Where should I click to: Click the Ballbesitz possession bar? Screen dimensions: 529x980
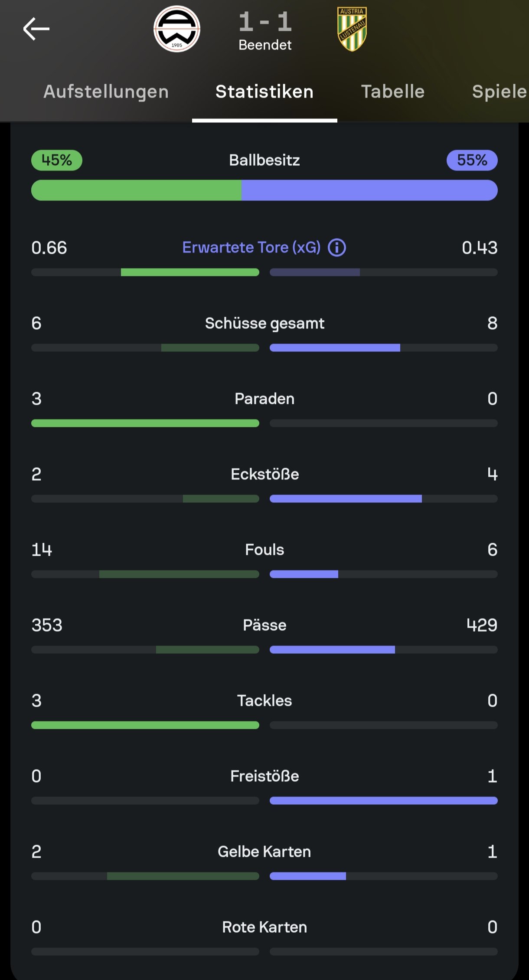[x=264, y=190]
